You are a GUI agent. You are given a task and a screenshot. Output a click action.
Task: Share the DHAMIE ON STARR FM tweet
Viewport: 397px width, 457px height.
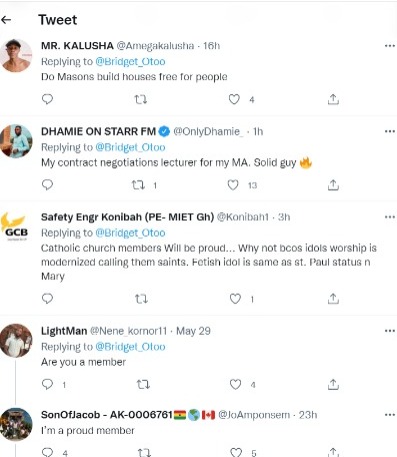pyautogui.click(x=333, y=185)
